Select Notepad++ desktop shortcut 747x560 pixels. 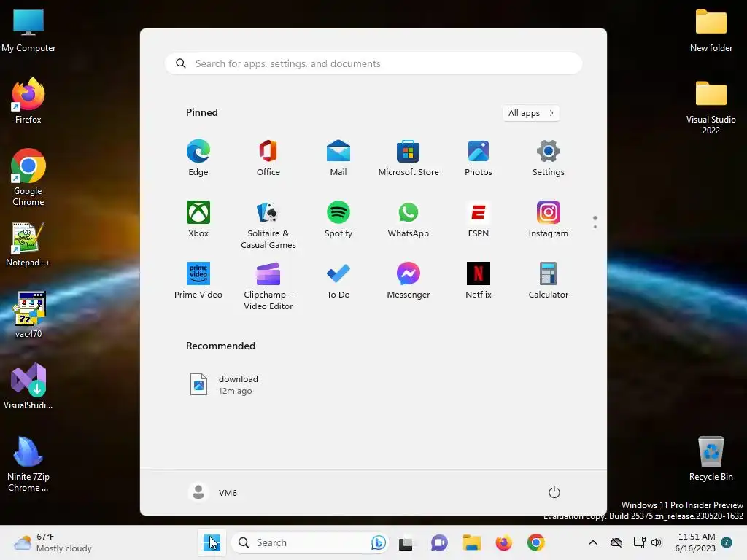click(x=28, y=244)
